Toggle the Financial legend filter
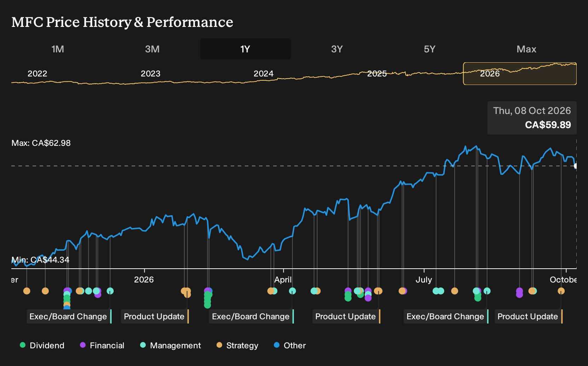This screenshot has height=366, width=588. pyautogui.click(x=102, y=345)
